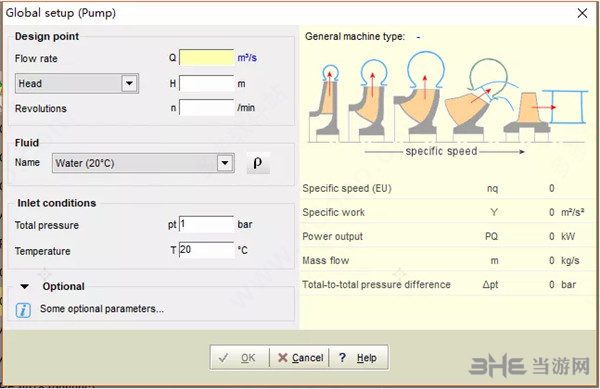Click the Head H input field
The image size is (600, 389).
pos(207,83)
